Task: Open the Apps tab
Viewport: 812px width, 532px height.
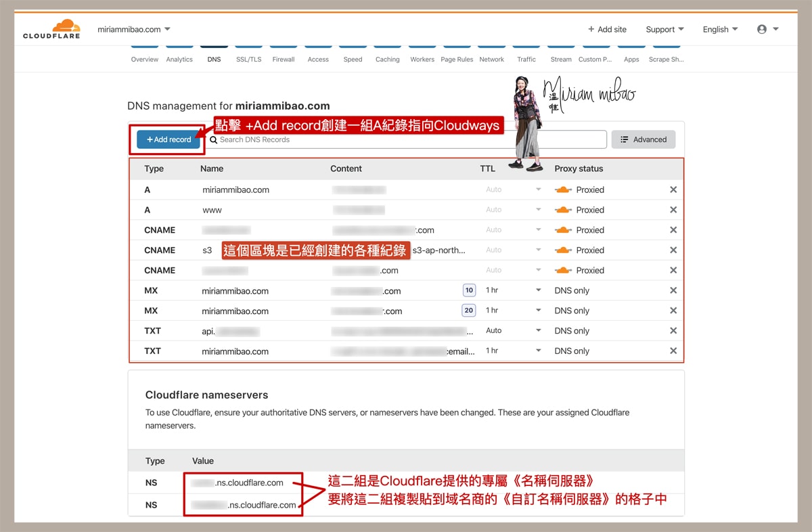Action: pyautogui.click(x=631, y=59)
